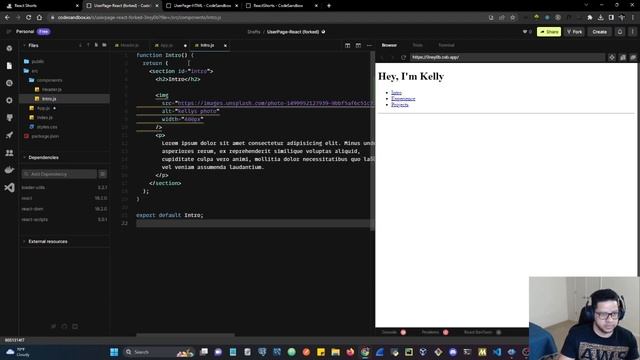Open the editor more options ellipsis

tap(369, 45)
